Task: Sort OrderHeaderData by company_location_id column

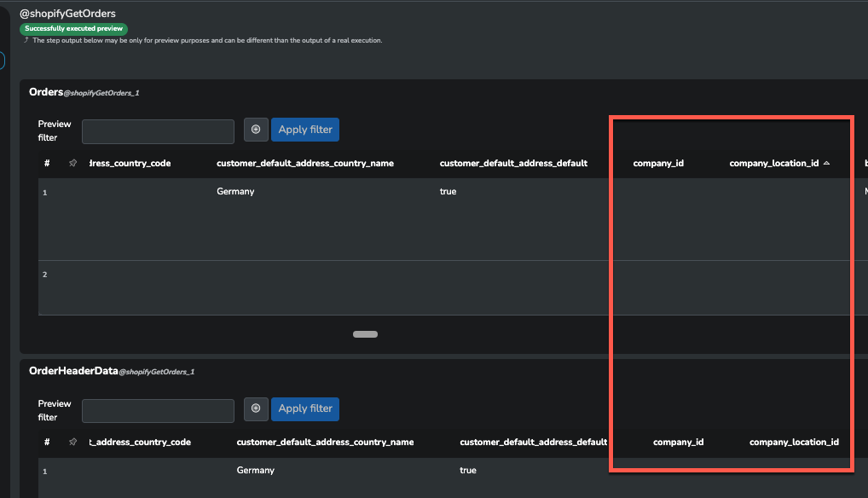Action: (794, 442)
